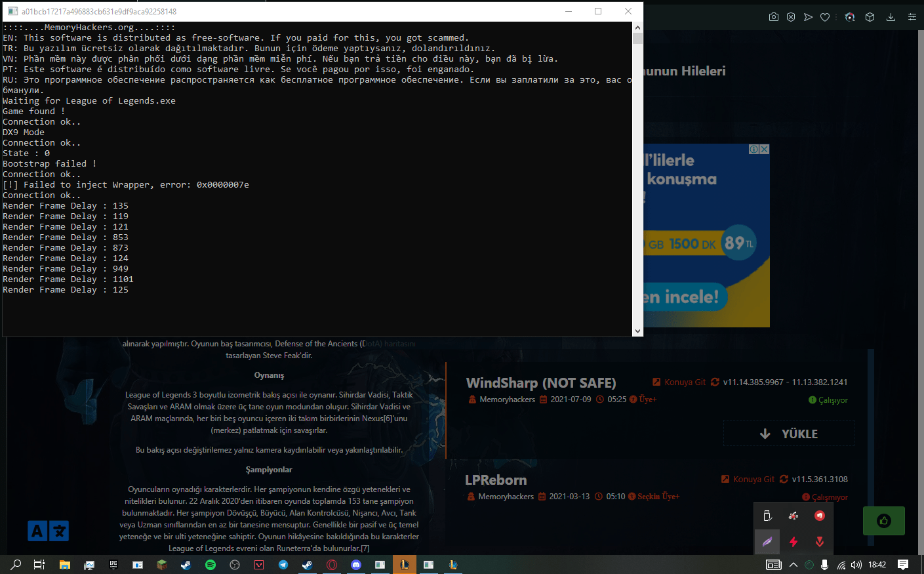The image size is (924, 574).
Task: Open the easy setup sliders icon
Action: pos(912,17)
